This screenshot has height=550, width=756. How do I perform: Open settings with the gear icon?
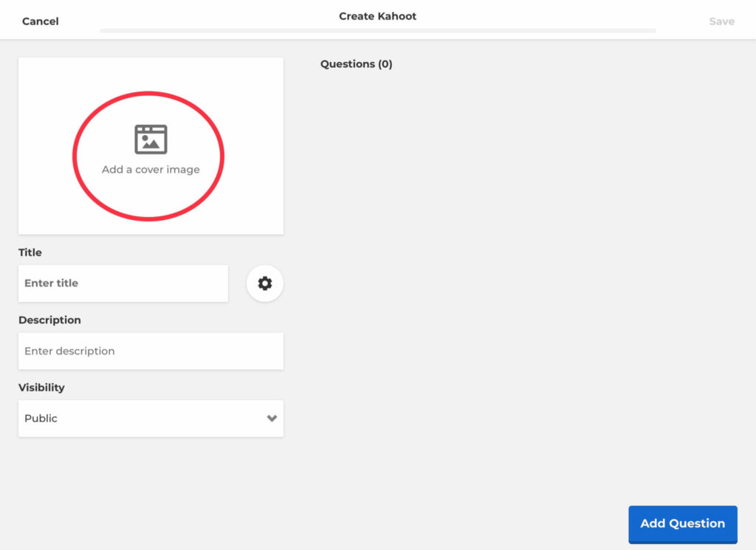click(x=265, y=283)
